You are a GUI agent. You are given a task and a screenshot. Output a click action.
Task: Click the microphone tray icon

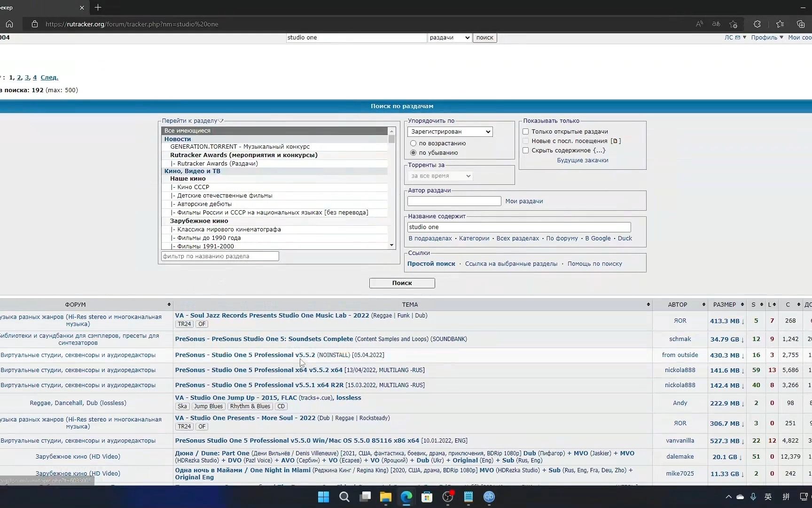tap(753, 497)
